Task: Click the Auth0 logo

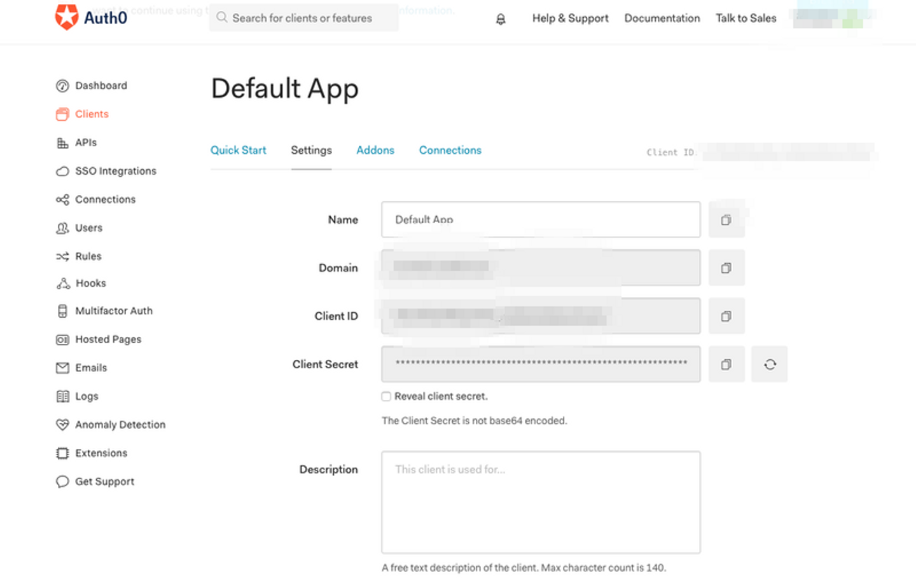Action: [91, 17]
